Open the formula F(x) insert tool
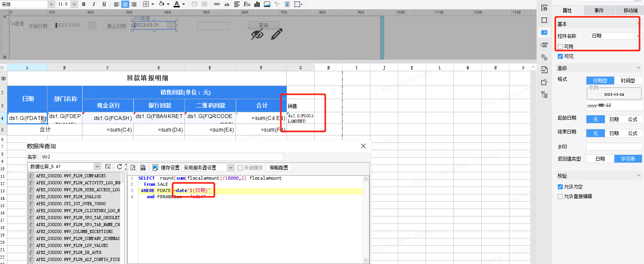This screenshot has width=644, height=264. pyautogui.click(x=247, y=4)
